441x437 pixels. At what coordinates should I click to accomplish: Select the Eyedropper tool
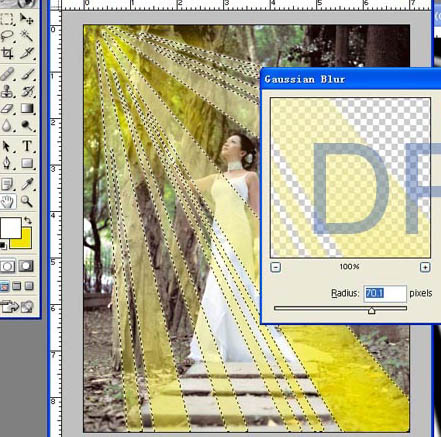(27, 184)
